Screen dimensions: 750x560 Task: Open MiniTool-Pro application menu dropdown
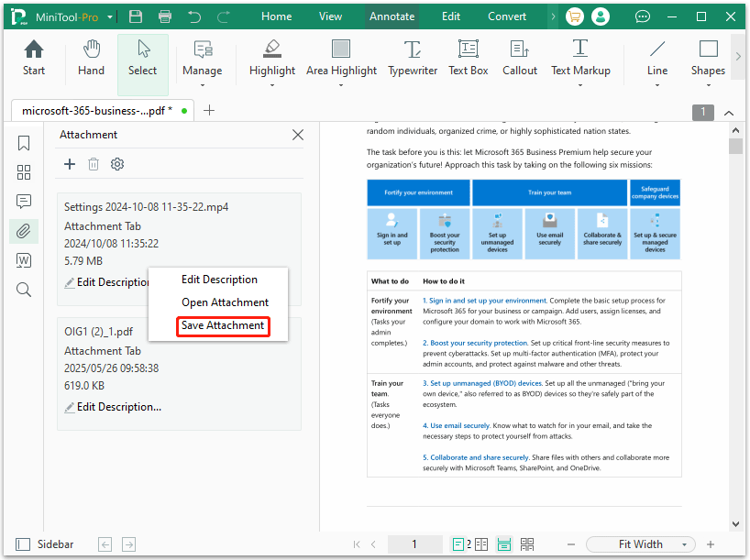coord(110,17)
